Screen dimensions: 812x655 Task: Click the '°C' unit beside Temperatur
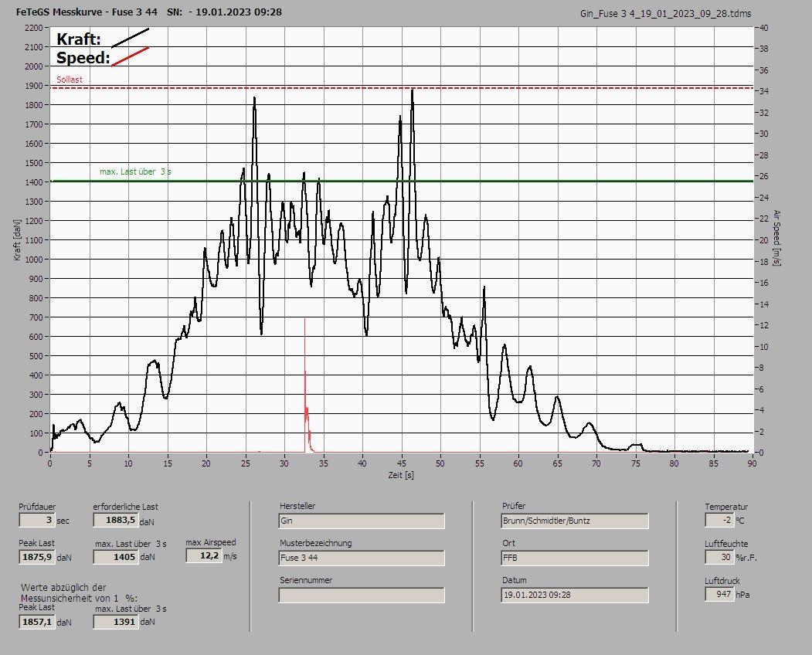pos(740,521)
